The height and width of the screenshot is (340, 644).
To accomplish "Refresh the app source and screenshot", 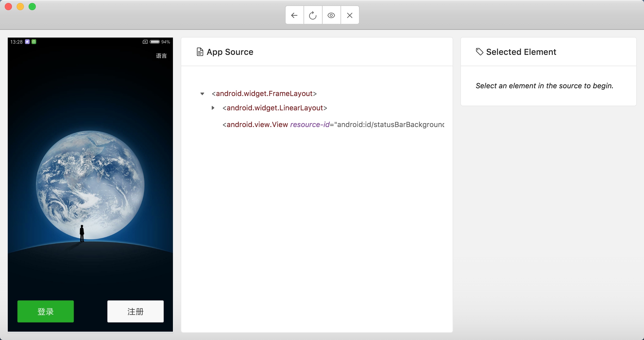I will (x=313, y=15).
